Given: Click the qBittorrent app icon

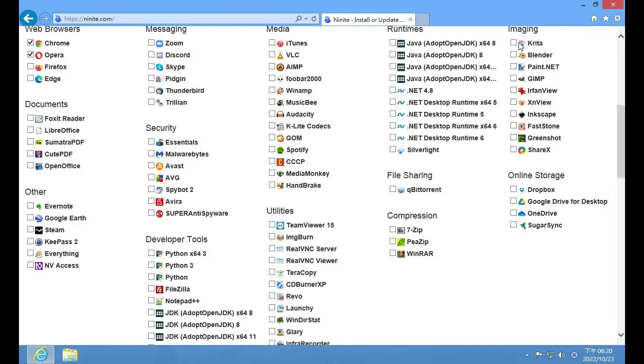Looking at the screenshot, I should pyautogui.click(x=401, y=190).
